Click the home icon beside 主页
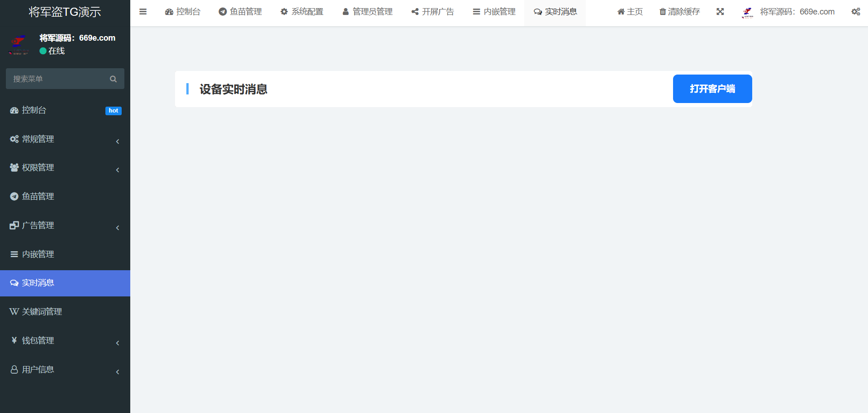This screenshot has height=413, width=868. (x=621, y=12)
